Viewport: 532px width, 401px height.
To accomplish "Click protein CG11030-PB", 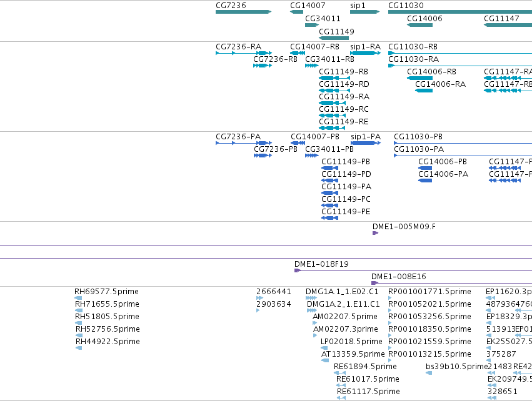I will coord(463,143).
